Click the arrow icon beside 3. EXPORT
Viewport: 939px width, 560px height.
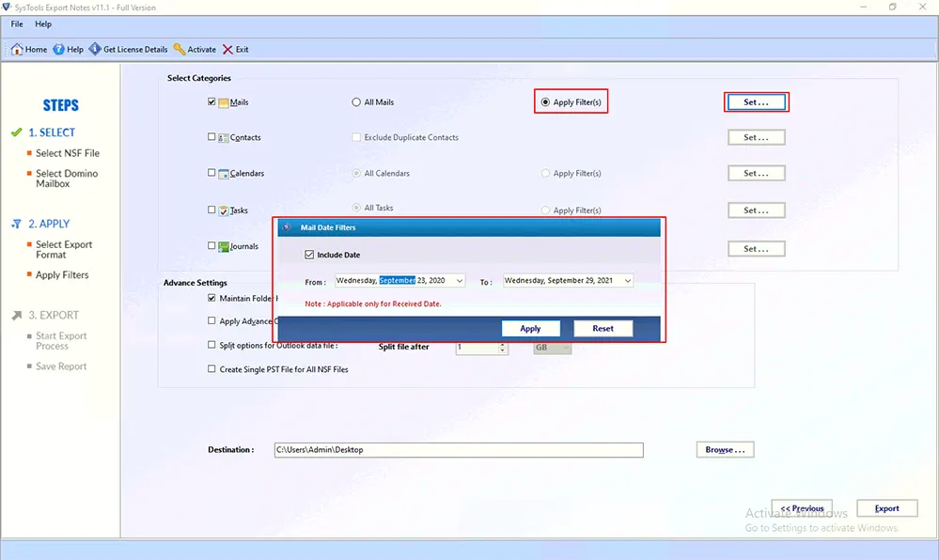click(17, 315)
